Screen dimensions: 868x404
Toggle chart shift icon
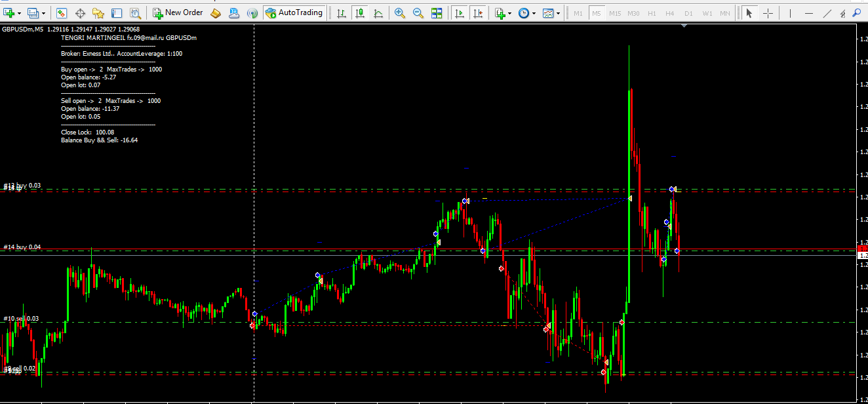[x=479, y=12]
